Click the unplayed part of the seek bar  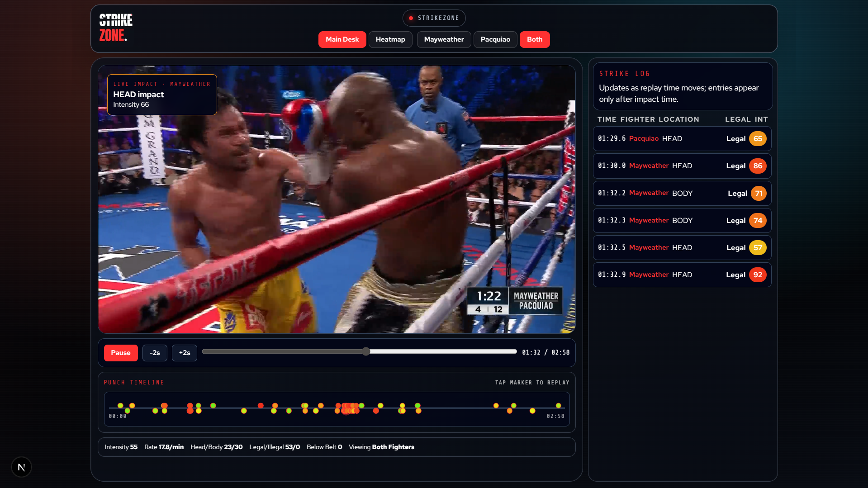tap(443, 351)
